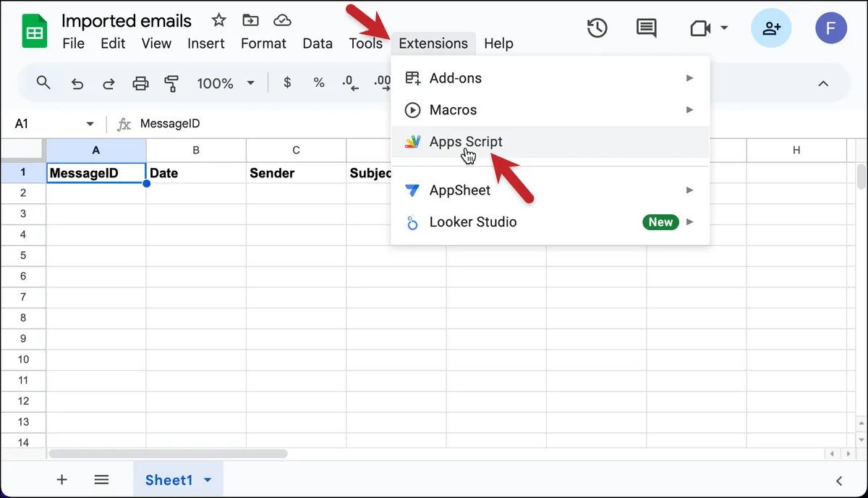Open the Data menu
The height and width of the screenshot is (498, 868).
(318, 43)
